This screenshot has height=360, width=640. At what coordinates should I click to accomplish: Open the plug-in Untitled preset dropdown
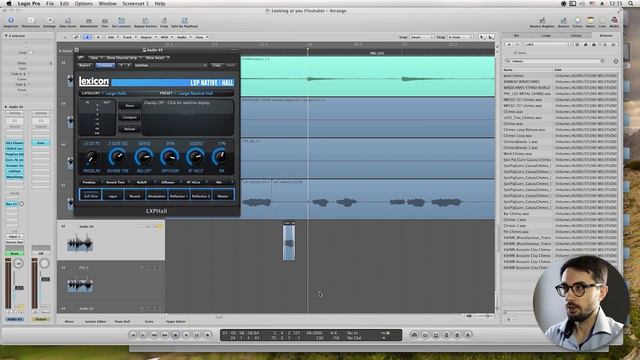[170, 65]
